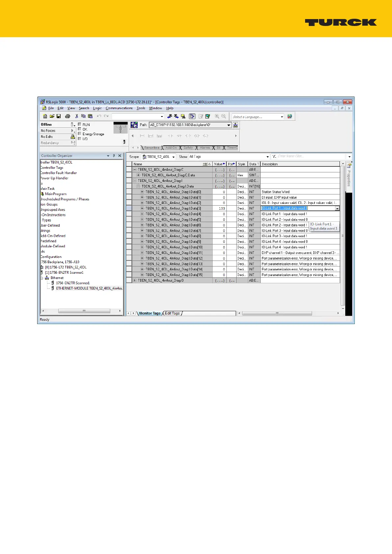Click the Output Energize coil instruction icon

click(188, 136)
